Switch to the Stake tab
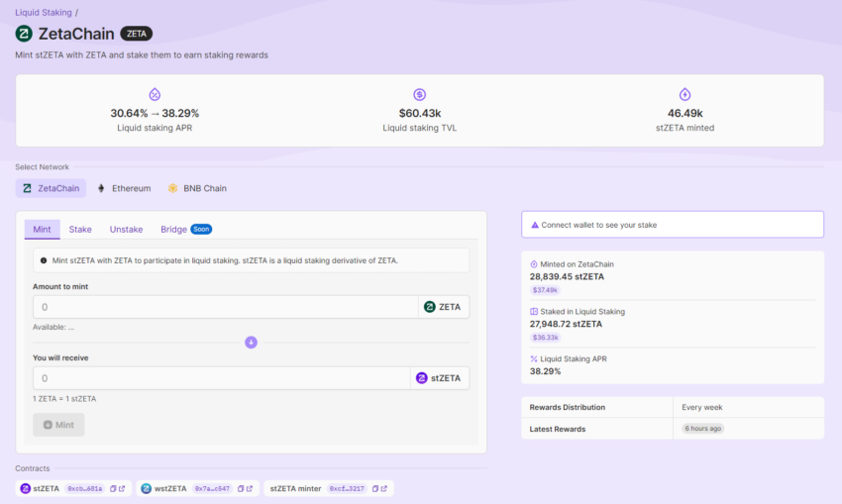 pos(80,229)
